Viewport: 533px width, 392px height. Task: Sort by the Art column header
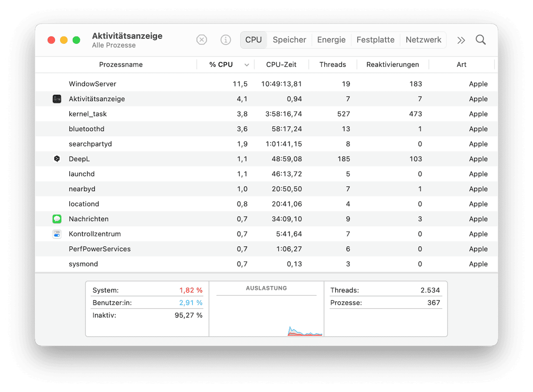point(462,64)
